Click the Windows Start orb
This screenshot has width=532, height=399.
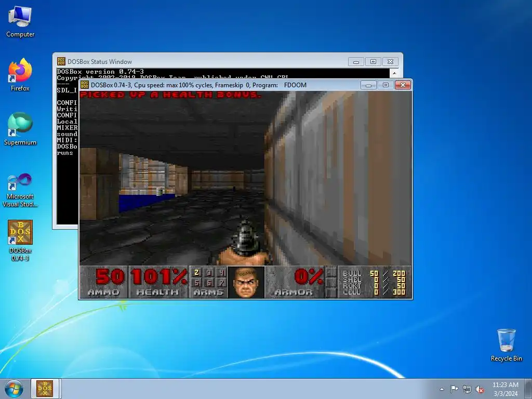tap(14, 389)
